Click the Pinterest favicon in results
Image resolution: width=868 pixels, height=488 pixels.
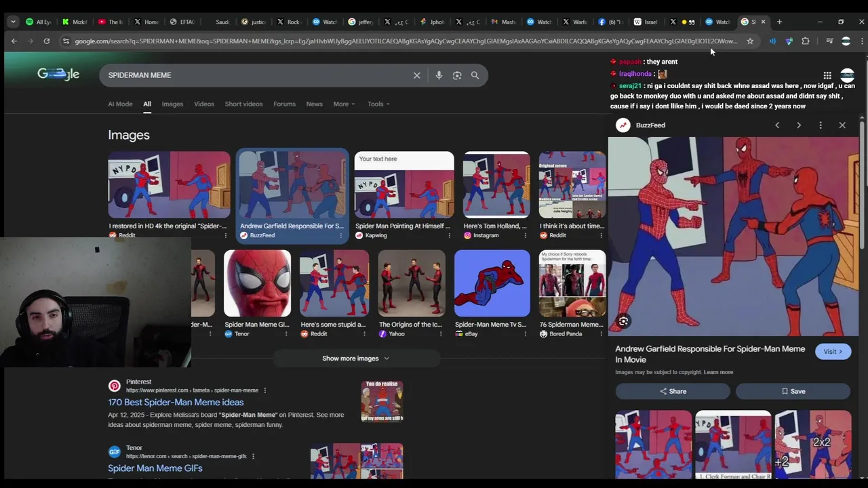[115, 386]
